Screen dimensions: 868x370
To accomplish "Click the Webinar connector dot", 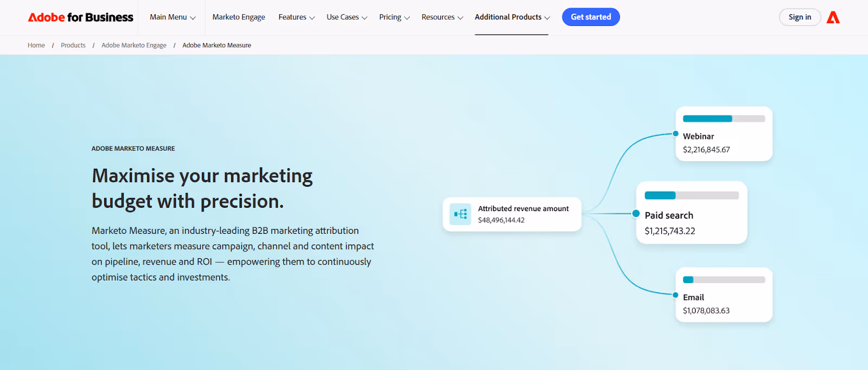I will pyautogui.click(x=675, y=134).
